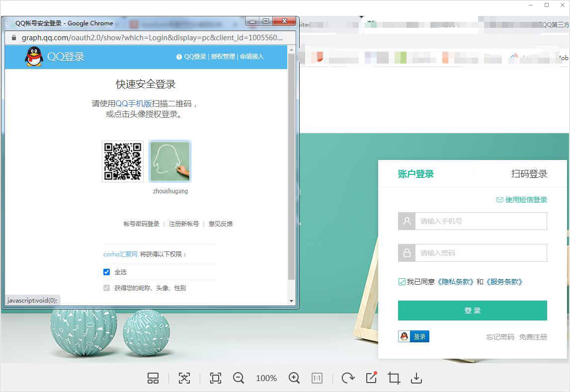
Task: Click the 意见反馈 link
Action: [x=220, y=224]
